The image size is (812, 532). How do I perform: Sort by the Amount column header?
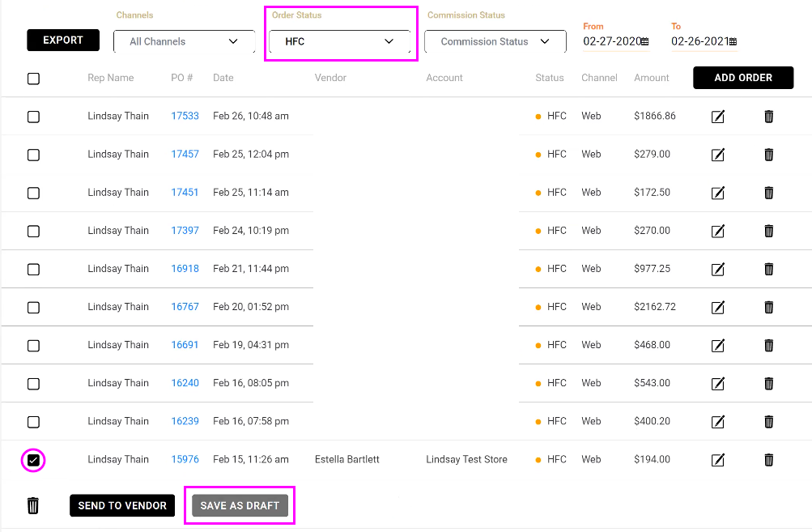pos(651,78)
